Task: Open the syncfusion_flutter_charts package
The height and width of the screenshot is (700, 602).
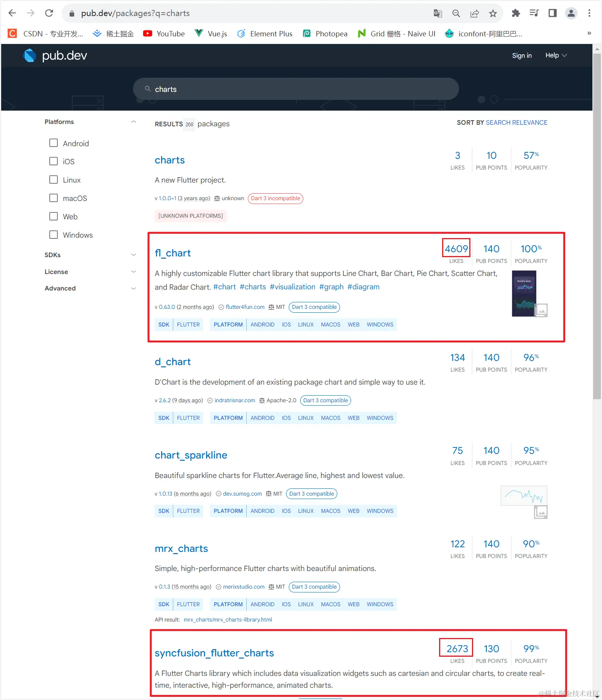Action: tap(214, 653)
